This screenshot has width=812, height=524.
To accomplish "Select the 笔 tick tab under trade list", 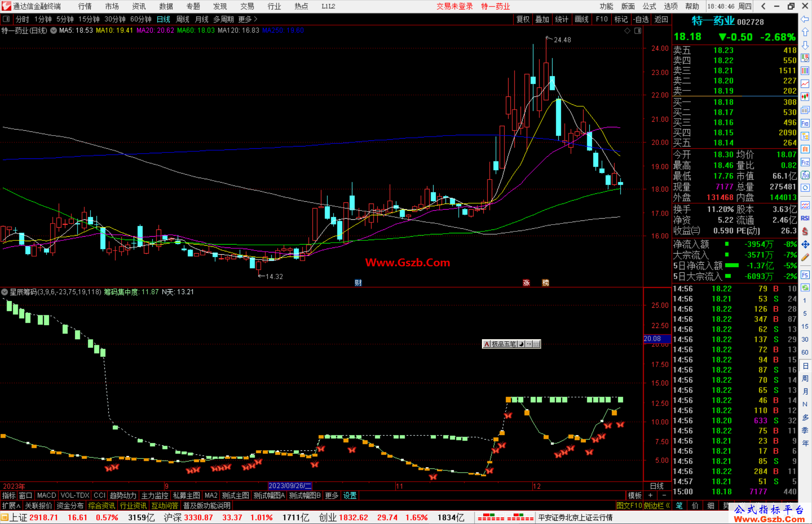I will 679,506.
